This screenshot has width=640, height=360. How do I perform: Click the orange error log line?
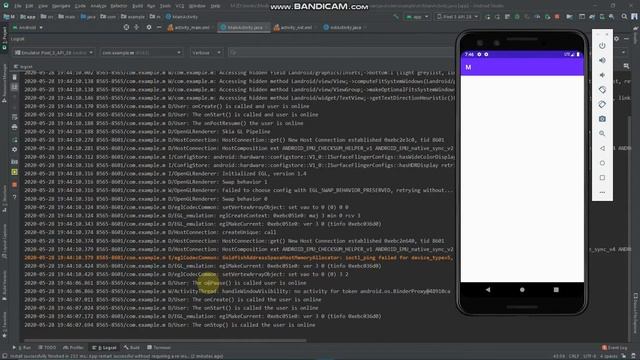coord(238,258)
